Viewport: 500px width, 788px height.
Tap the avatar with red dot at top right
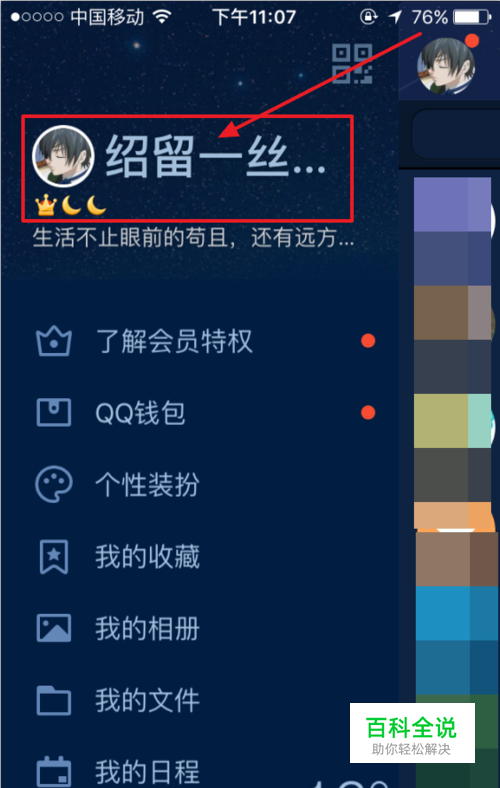[x=446, y=65]
